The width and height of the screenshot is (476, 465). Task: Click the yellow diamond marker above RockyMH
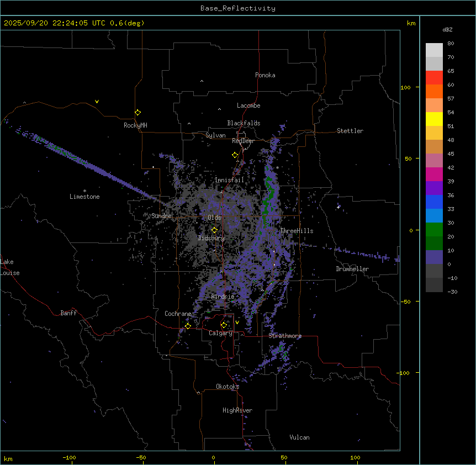click(x=137, y=112)
